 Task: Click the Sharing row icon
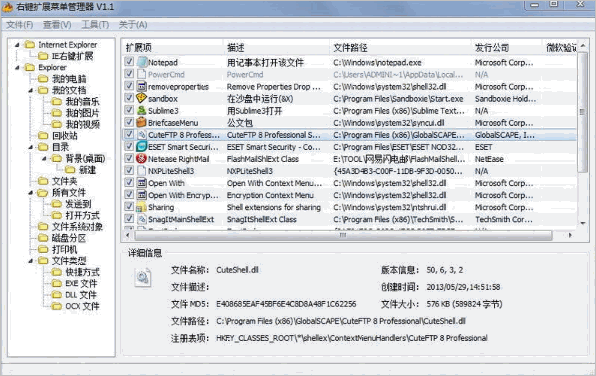[142, 207]
